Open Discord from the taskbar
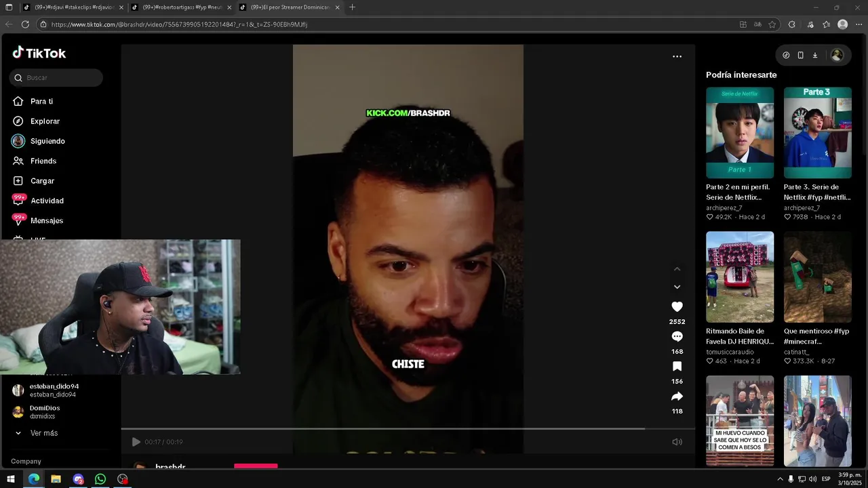Screen dimensions: 868x488 78,479
